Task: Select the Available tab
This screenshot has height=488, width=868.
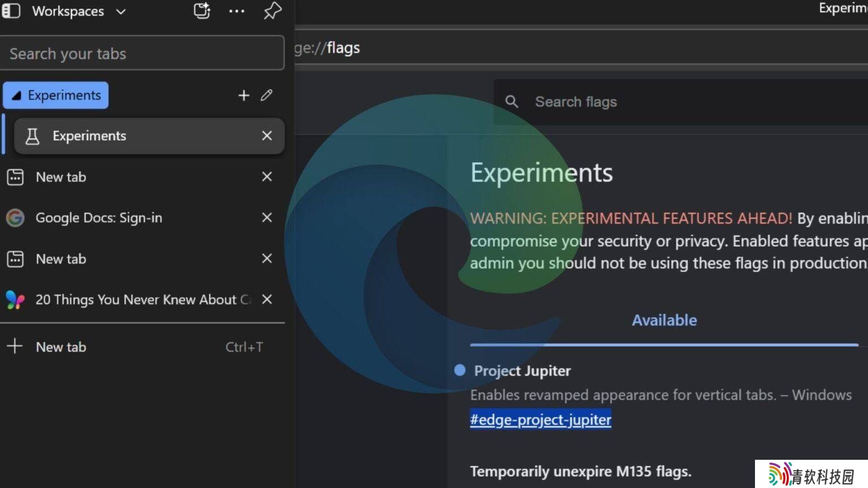Action: tap(664, 320)
